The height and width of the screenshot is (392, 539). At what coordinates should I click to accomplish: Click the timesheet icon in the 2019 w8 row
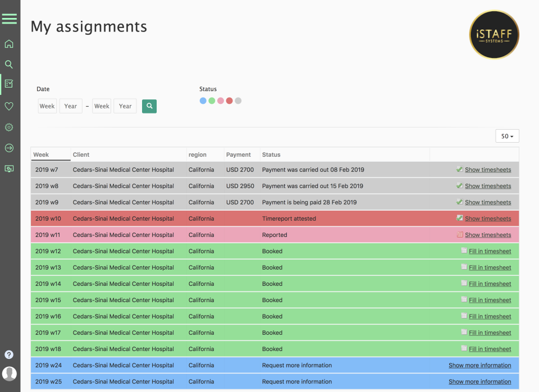(x=459, y=186)
